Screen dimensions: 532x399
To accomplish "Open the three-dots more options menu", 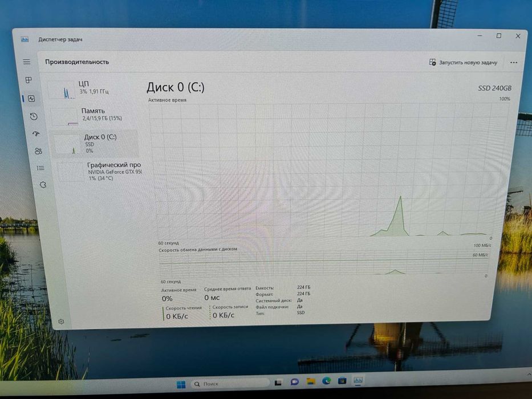I will [x=514, y=63].
